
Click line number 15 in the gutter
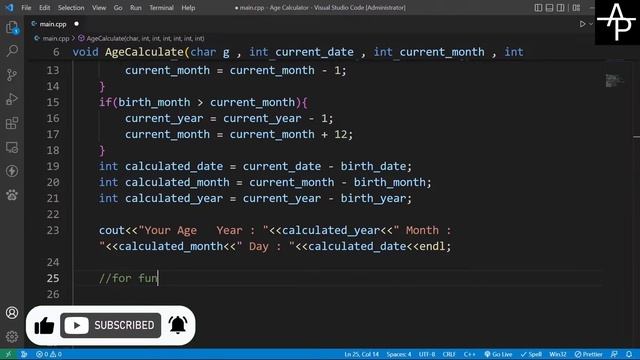click(53, 102)
